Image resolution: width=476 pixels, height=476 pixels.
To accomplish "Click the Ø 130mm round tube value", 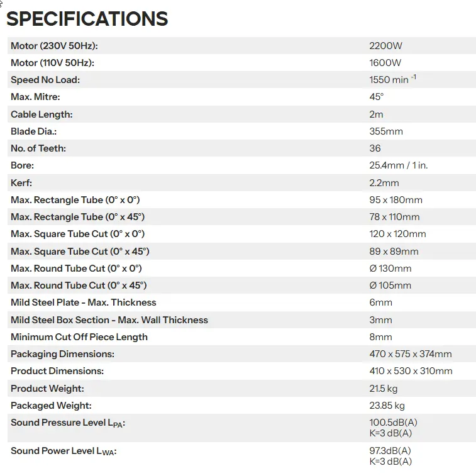I will [390, 268].
